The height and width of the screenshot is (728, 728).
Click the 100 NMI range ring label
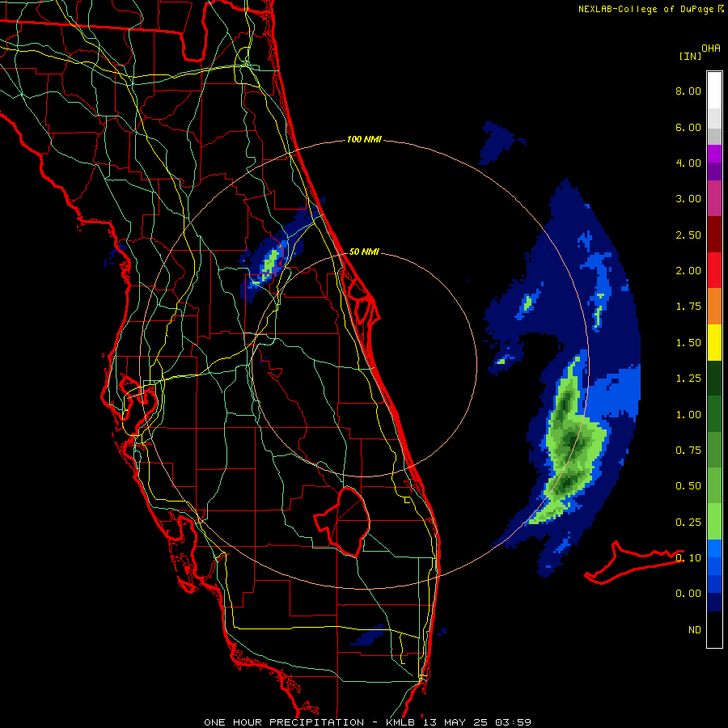click(364, 139)
